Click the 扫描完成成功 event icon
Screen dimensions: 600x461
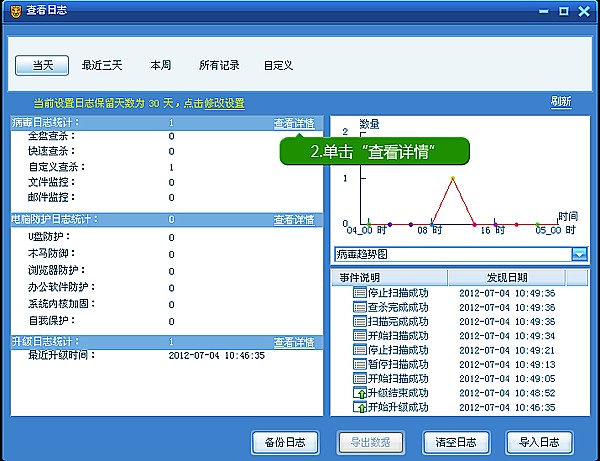tap(360, 322)
